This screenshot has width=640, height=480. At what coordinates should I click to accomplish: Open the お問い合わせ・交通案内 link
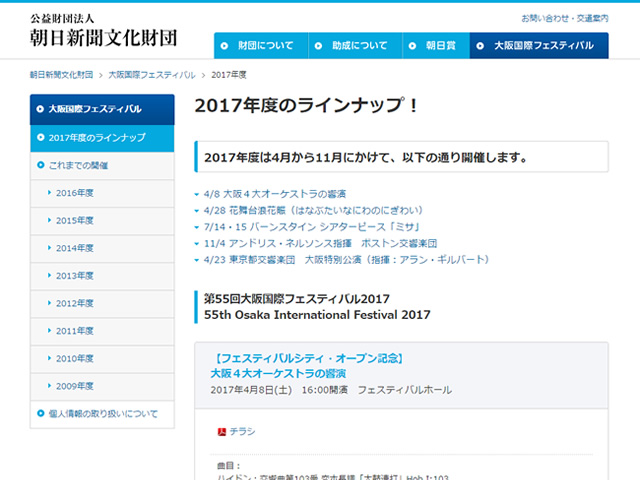(565, 18)
